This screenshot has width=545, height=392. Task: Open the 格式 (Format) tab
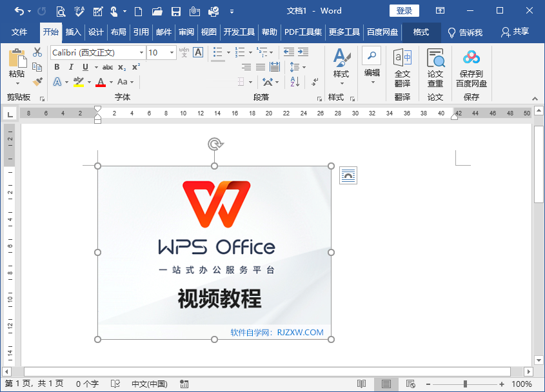[420, 30]
